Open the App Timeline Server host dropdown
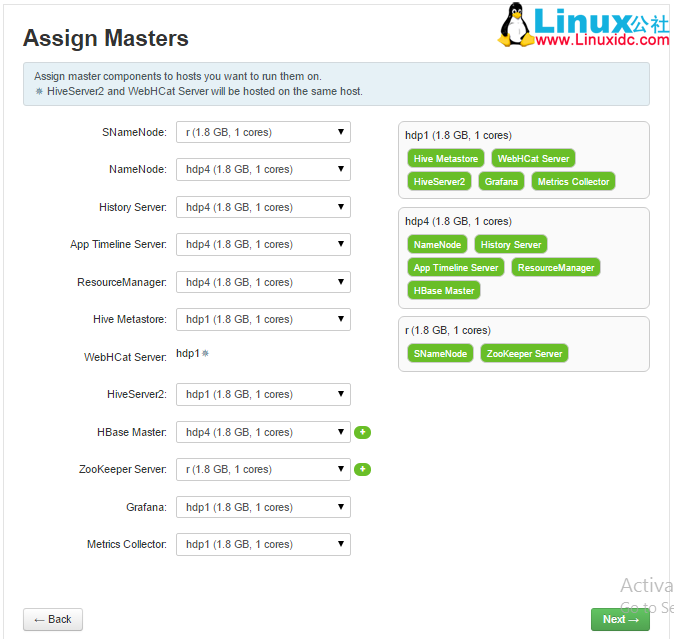The height and width of the screenshot is (639, 674). coord(263,244)
